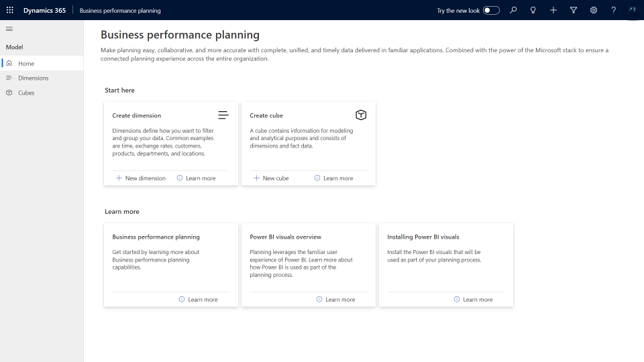Click the Model heading in the sidebar

pyautogui.click(x=14, y=47)
